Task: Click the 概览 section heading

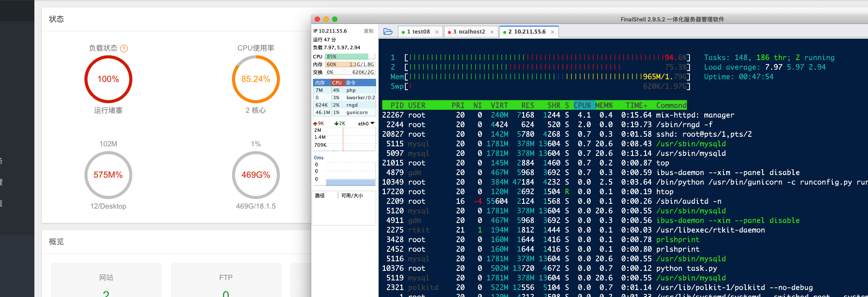Action: click(x=56, y=242)
